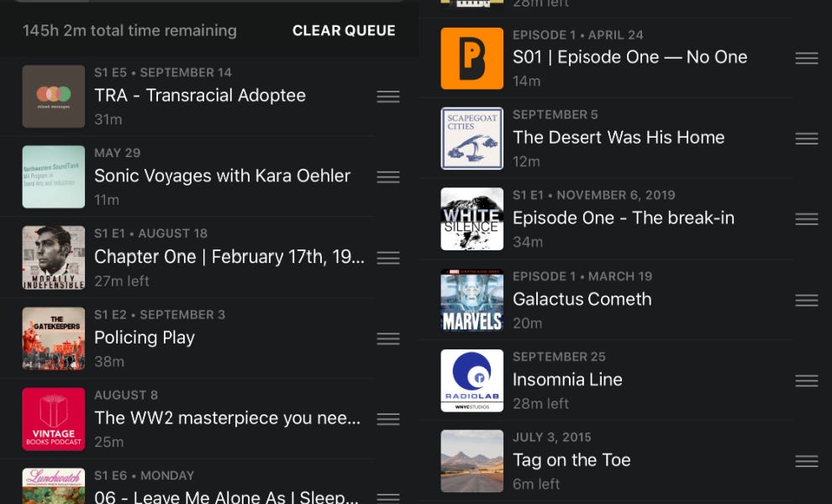Open desert road artwork for Tag on the Toe

[x=472, y=461]
